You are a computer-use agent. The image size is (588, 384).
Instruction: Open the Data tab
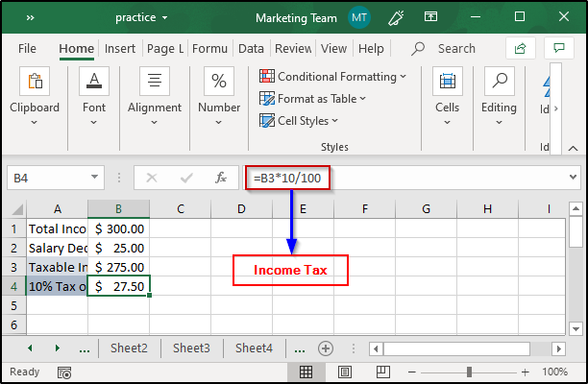click(x=251, y=48)
